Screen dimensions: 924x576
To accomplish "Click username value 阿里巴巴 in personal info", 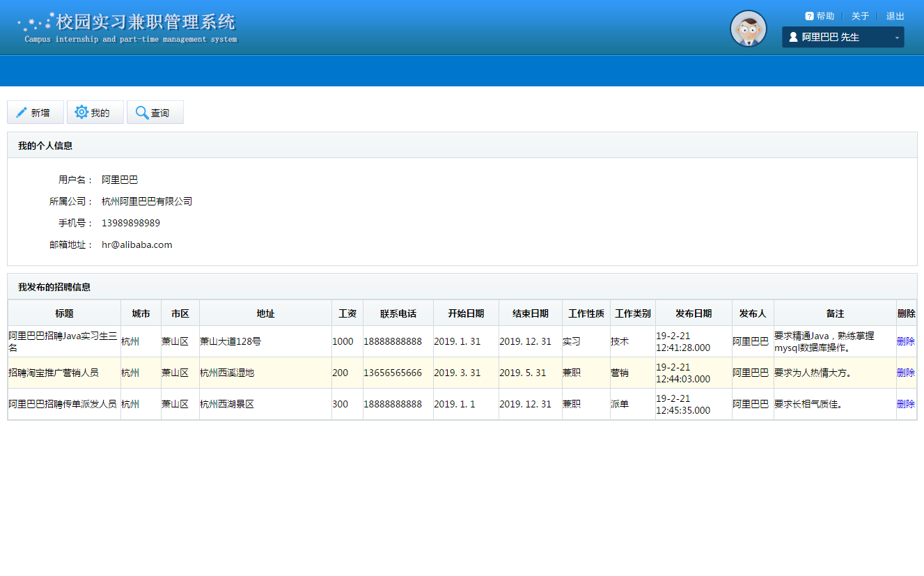I will pyautogui.click(x=120, y=180).
